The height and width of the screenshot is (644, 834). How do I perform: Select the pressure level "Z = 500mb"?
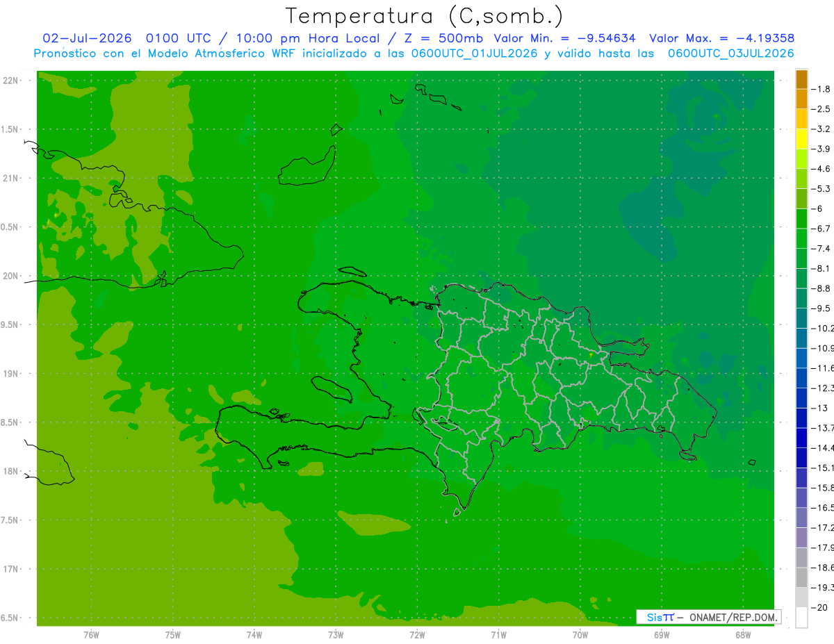(x=442, y=38)
